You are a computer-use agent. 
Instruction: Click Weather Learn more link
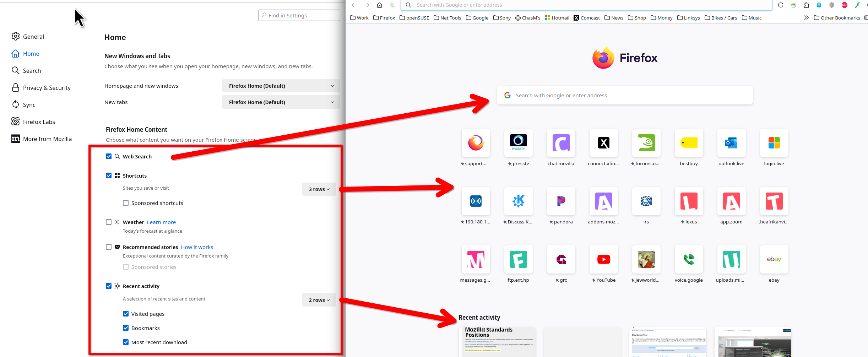[x=161, y=222]
